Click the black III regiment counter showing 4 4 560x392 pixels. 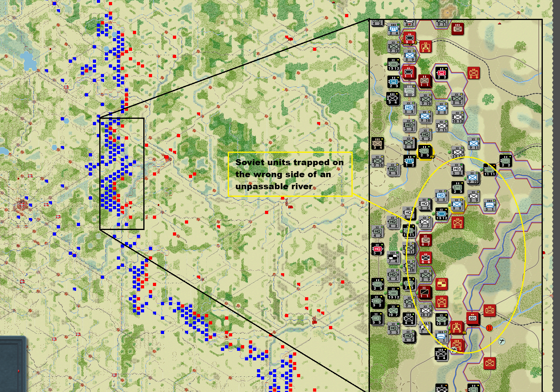pyautogui.click(x=409, y=319)
